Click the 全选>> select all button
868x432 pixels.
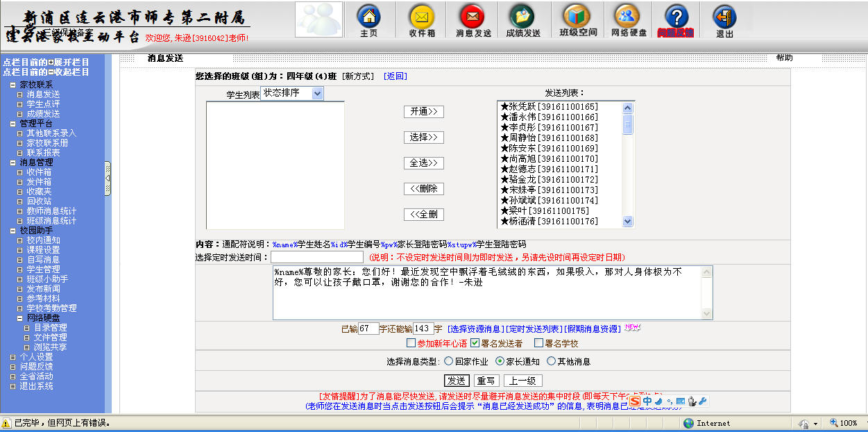tap(423, 163)
